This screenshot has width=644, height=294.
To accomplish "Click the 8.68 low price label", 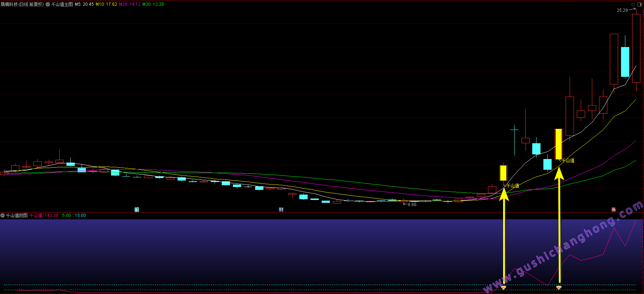I will pos(412,205).
